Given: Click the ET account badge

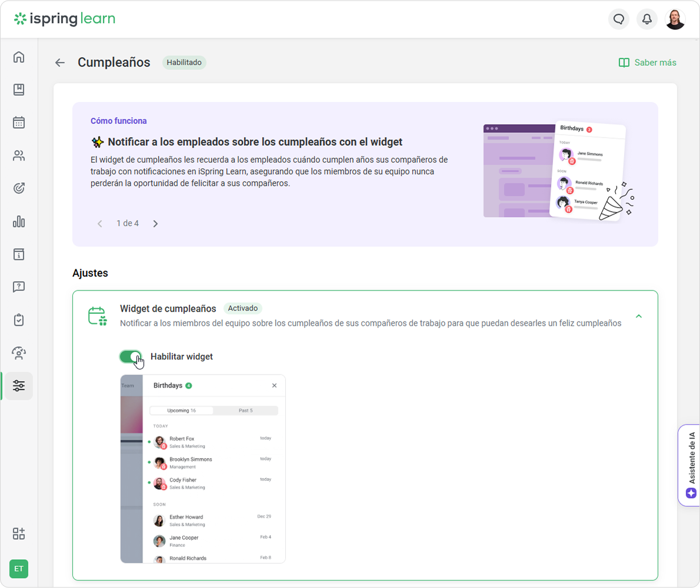Looking at the screenshot, I should coord(19,569).
